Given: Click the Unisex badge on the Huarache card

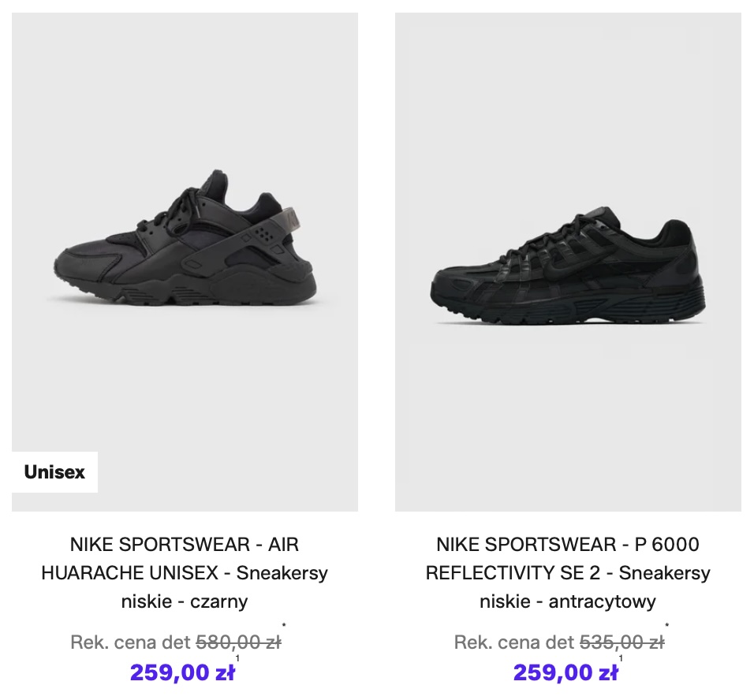Looking at the screenshot, I should (x=54, y=472).
